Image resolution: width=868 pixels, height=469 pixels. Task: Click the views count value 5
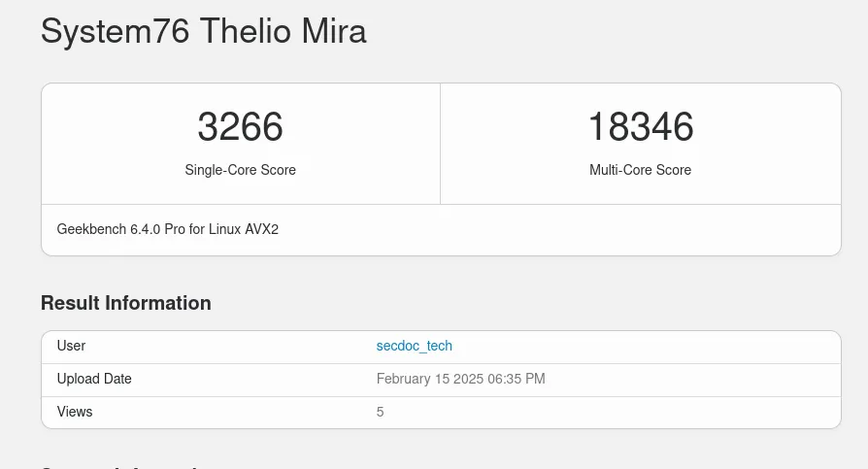381,412
